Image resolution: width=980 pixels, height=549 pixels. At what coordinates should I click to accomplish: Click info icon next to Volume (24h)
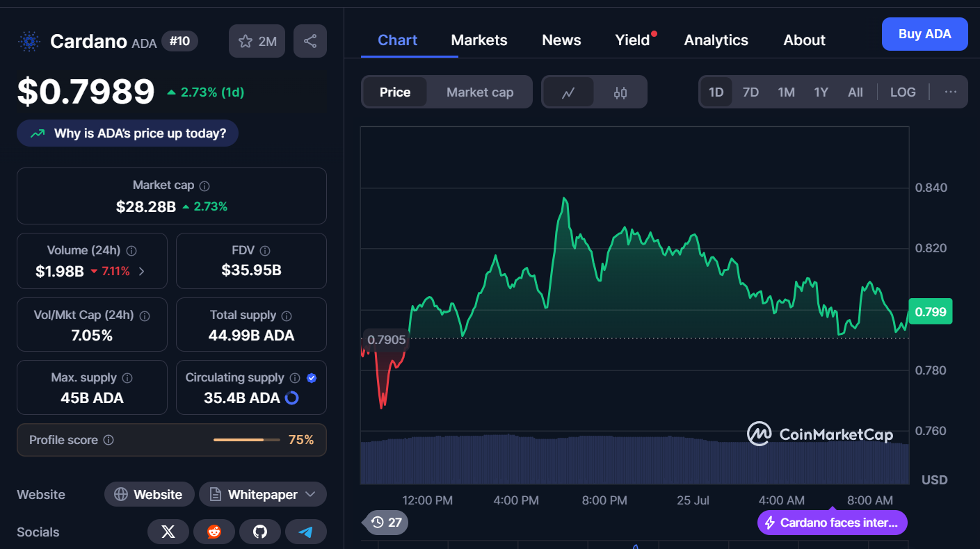131,250
